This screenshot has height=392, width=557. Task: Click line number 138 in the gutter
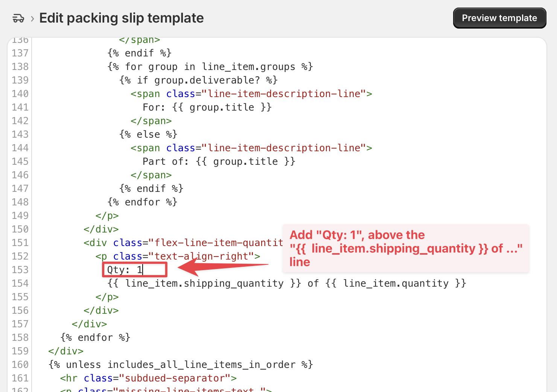pyautogui.click(x=20, y=67)
